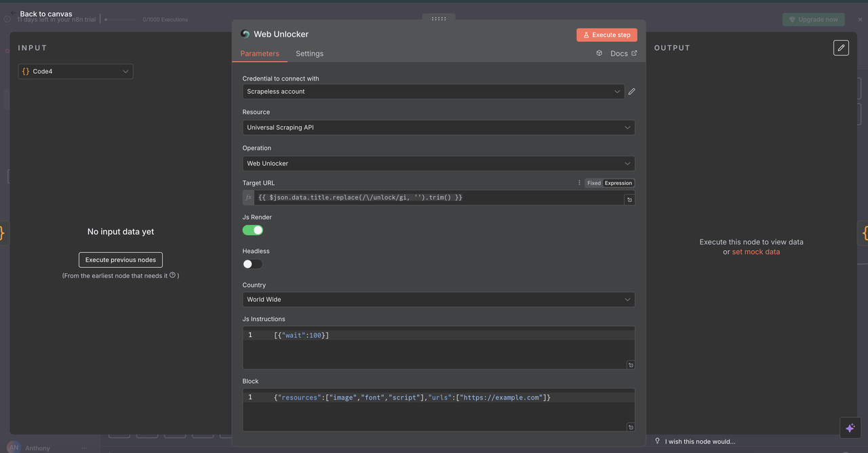Open the AI sparkle assistant button
The width and height of the screenshot is (868, 453).
click(850, 428)
